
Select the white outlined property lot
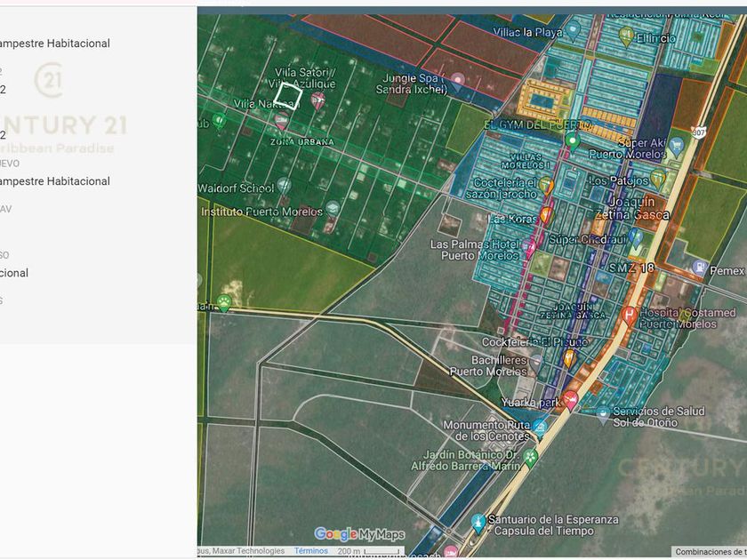(288, 96)
